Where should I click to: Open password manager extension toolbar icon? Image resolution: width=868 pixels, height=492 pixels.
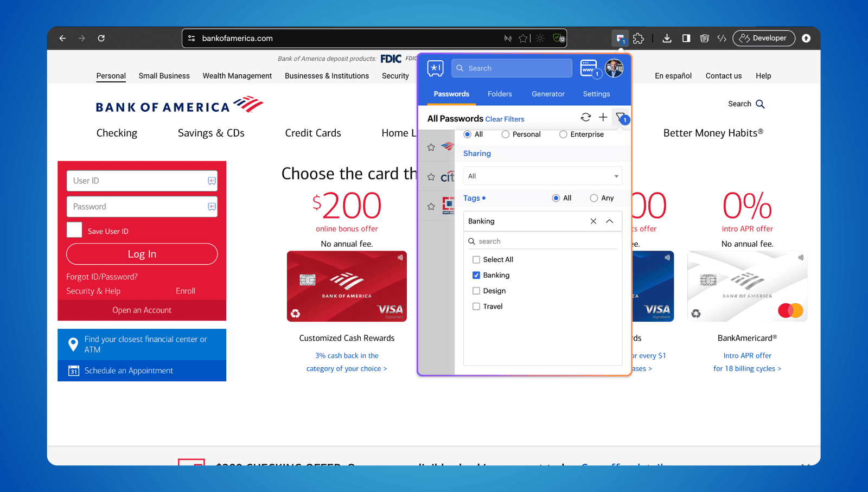point(620,38)
